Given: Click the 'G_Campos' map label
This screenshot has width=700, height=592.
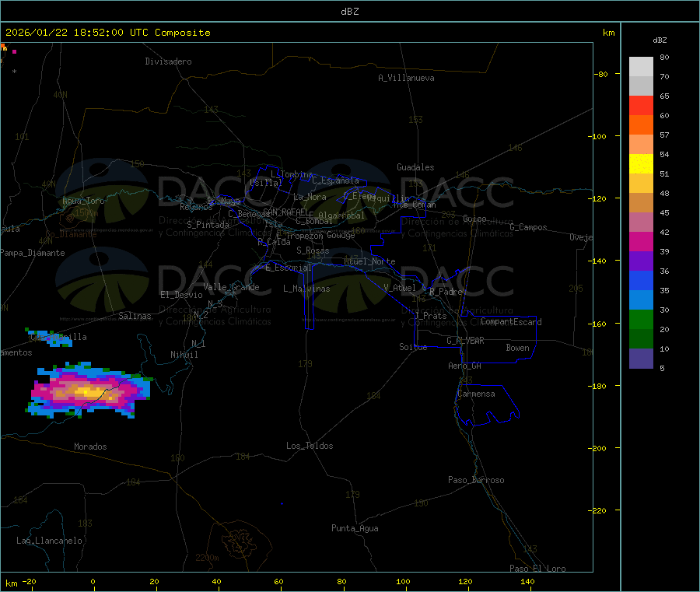Looking at the screenshot, I should (528, 227).
